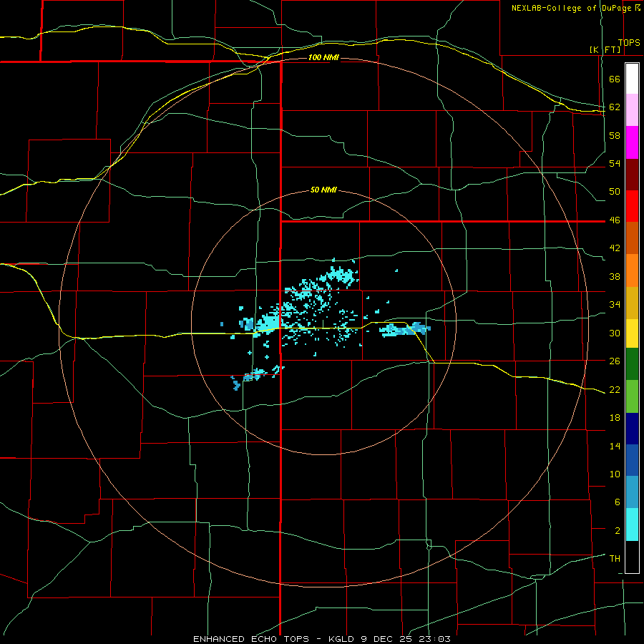Click the 54 legend value
This screenshot has height=644, width=644.
[615, 163]
